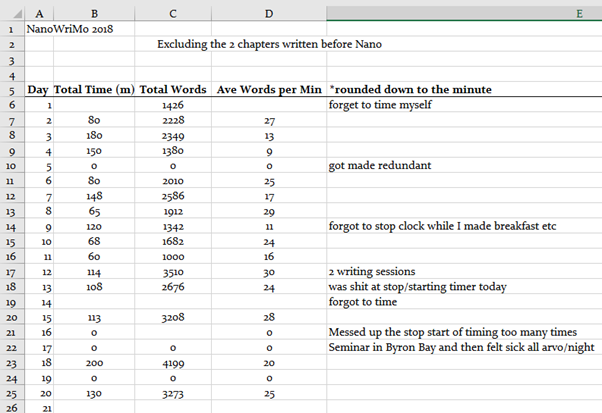Select the column C header
The height and width of the screenshot is (413, 602).
pyautogui.click(x=172, y=12)
